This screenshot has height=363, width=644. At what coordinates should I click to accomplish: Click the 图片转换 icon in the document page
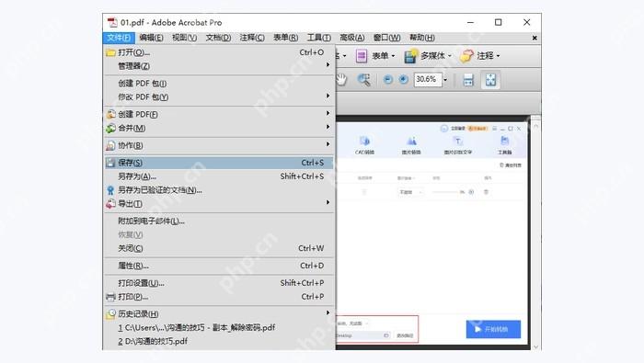(411, 142)
